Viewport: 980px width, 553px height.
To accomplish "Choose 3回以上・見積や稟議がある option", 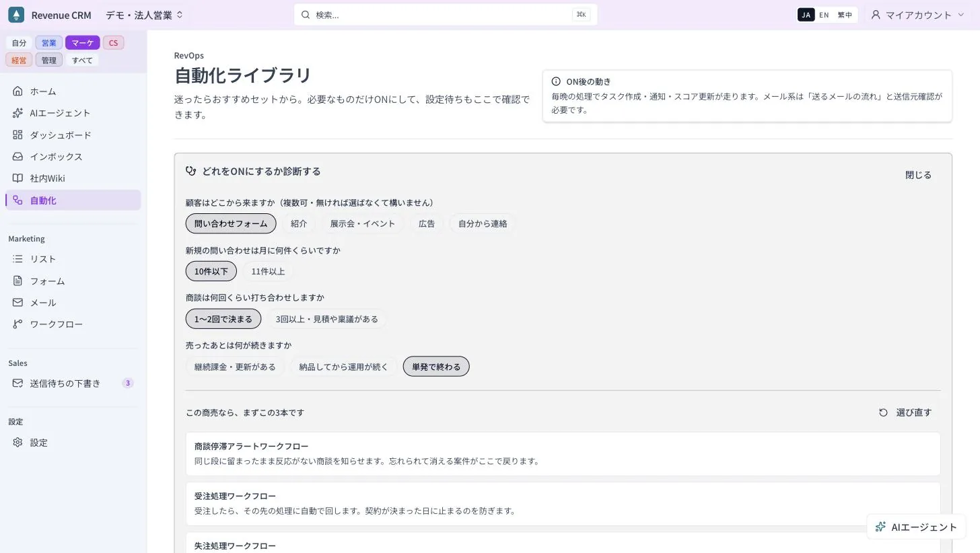I will [327, 319].
